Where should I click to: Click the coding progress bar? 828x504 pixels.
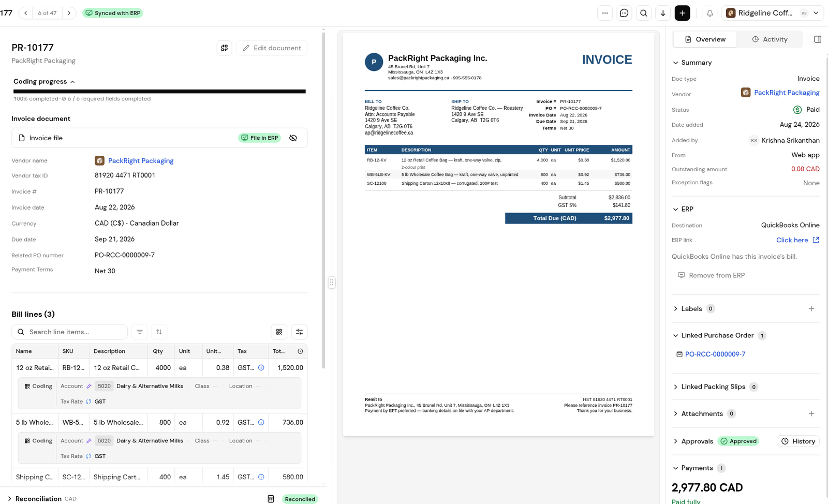[159, 92]
